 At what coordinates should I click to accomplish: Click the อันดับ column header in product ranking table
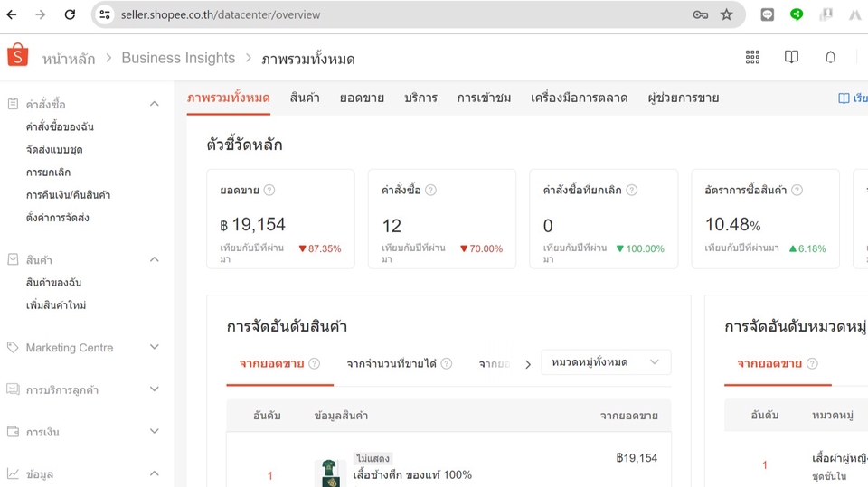pyautogui.click(x=267, y=416)
